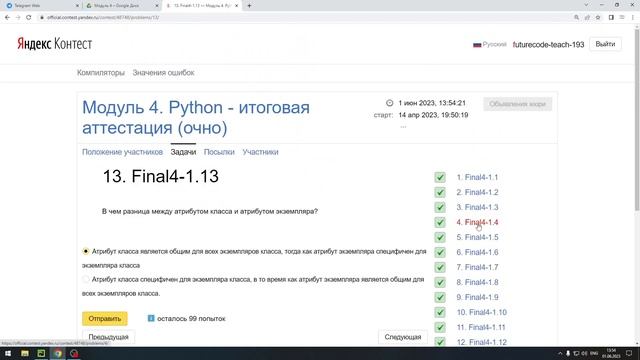Open the Русский language selector
640x360 pixels.
tap(494, 44)
